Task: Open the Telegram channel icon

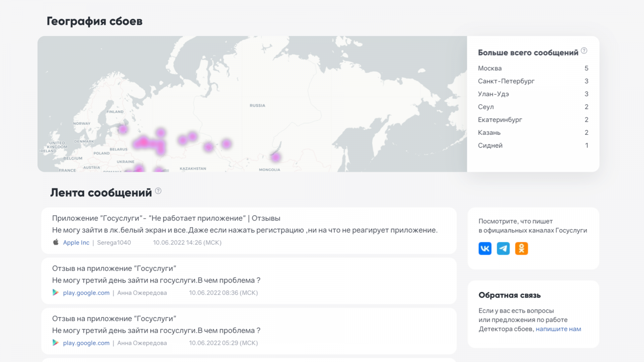Action: pos(503,249)
